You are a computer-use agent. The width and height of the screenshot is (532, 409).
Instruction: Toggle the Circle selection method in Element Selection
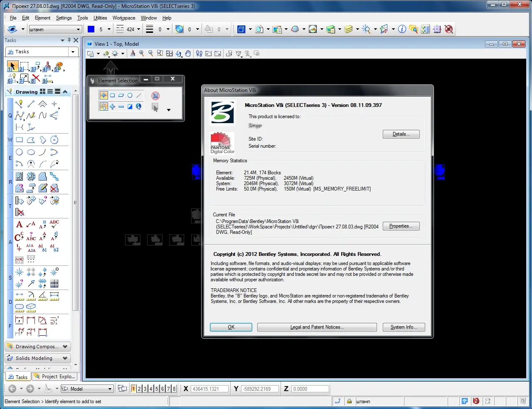(x=130, y=95)
